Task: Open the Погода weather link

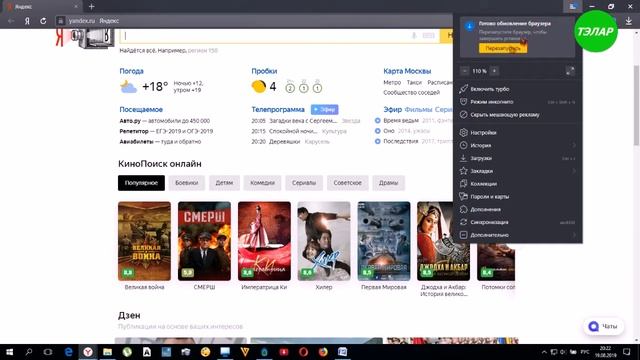Action: 131,71
